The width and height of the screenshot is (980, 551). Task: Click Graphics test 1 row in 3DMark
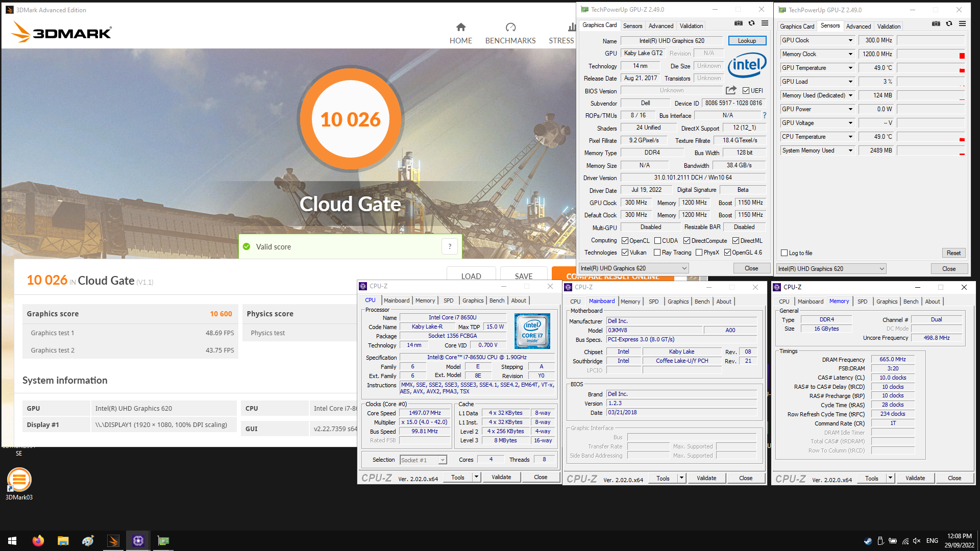131,333
